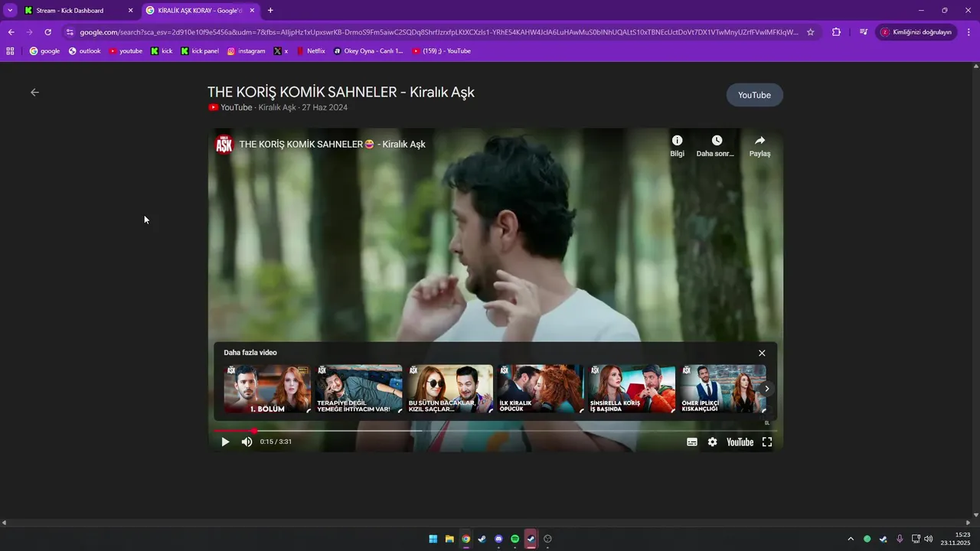Image resolution: width=980 pixels, height=551 pixels.
Task: Close the KİRALIK AŞK KORAY tab
Action: [x=252, y=11]
